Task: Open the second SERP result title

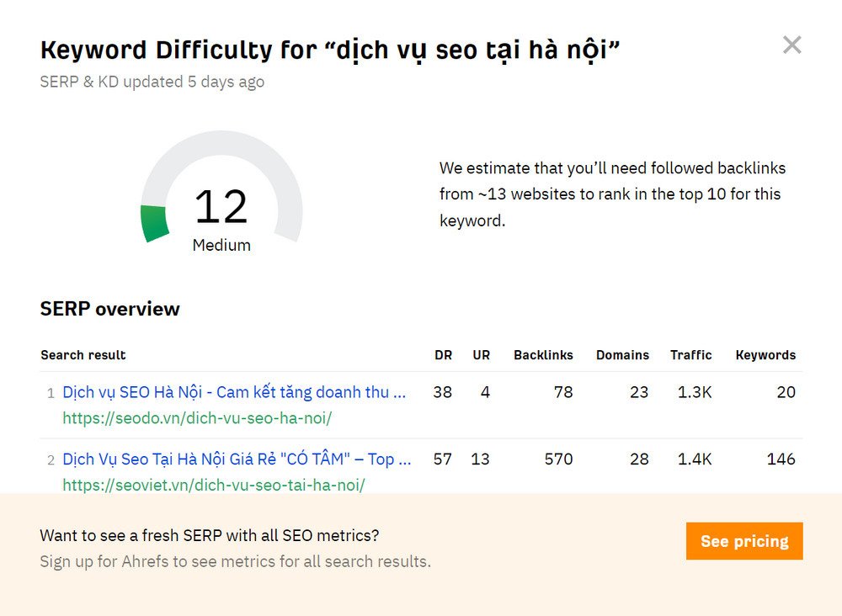Action: point(236,459)
